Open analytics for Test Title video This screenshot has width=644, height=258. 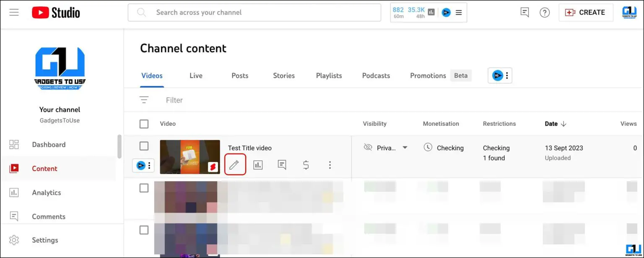[258, 164]
